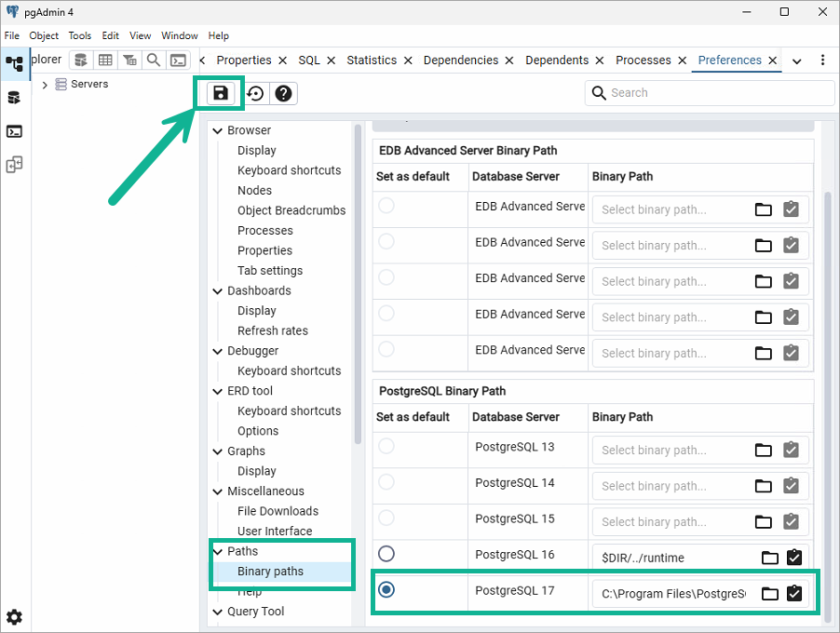The image size is (840, 633).
Task: Click the preferences Search field
Action: [x=710, y=93]
